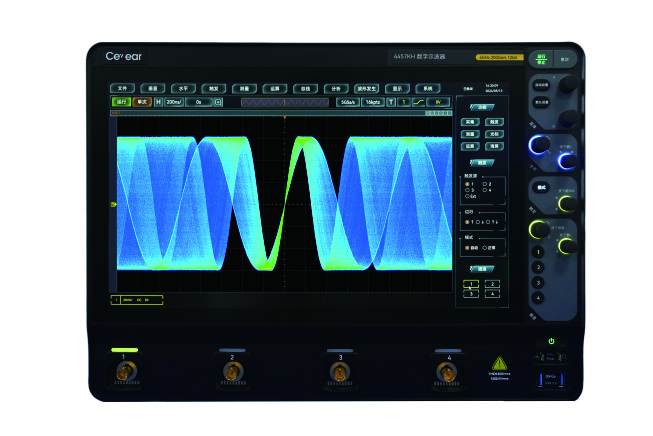This screenshot has width=653, height=436.
Task: Open the 16kpts memory depth setting
Action: click(373, 102)
